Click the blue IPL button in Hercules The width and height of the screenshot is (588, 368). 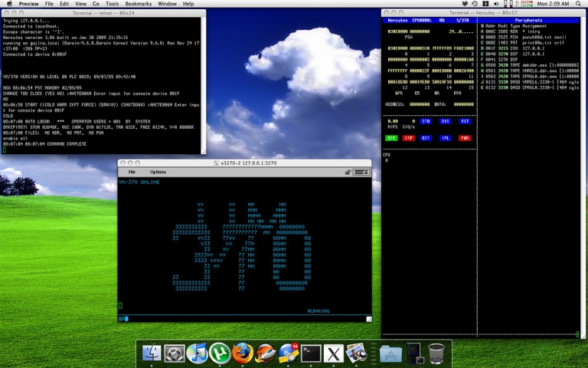click(445, 138)
